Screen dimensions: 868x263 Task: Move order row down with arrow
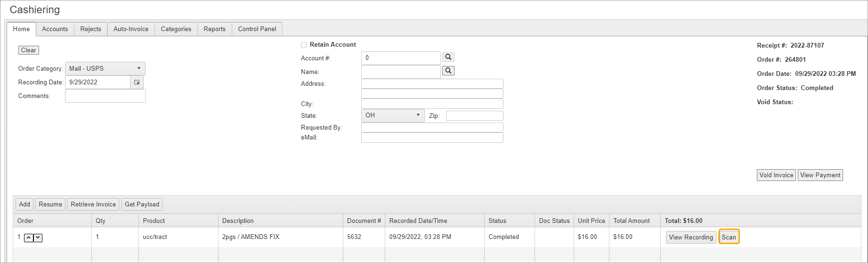click(38, 238)
